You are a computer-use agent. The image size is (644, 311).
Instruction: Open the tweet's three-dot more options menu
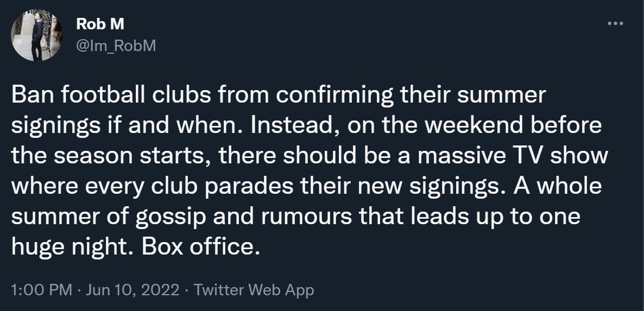(x=614, y=24)
